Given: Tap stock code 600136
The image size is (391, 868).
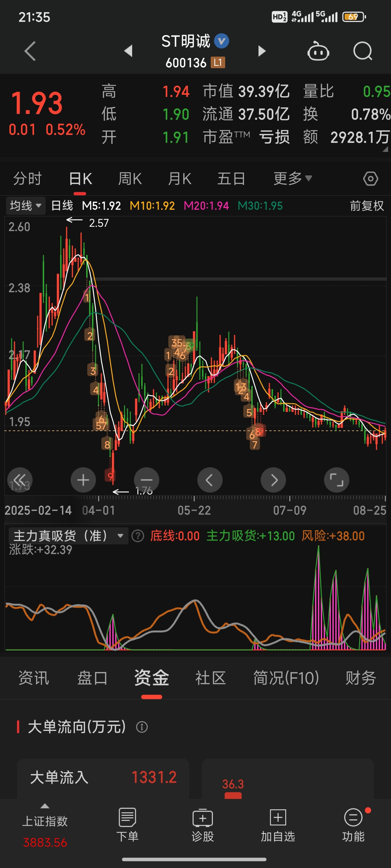Looking at the screenshot, I should pyautogui.click(x=186, y=63).
